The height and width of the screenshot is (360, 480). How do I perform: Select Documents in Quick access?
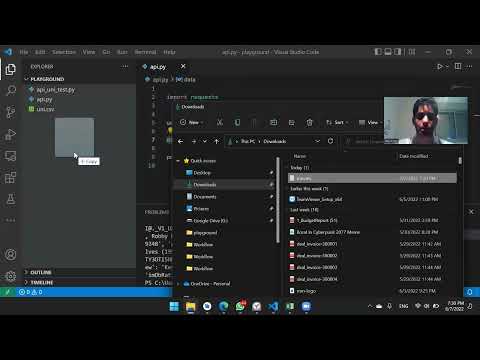point(204,197)
